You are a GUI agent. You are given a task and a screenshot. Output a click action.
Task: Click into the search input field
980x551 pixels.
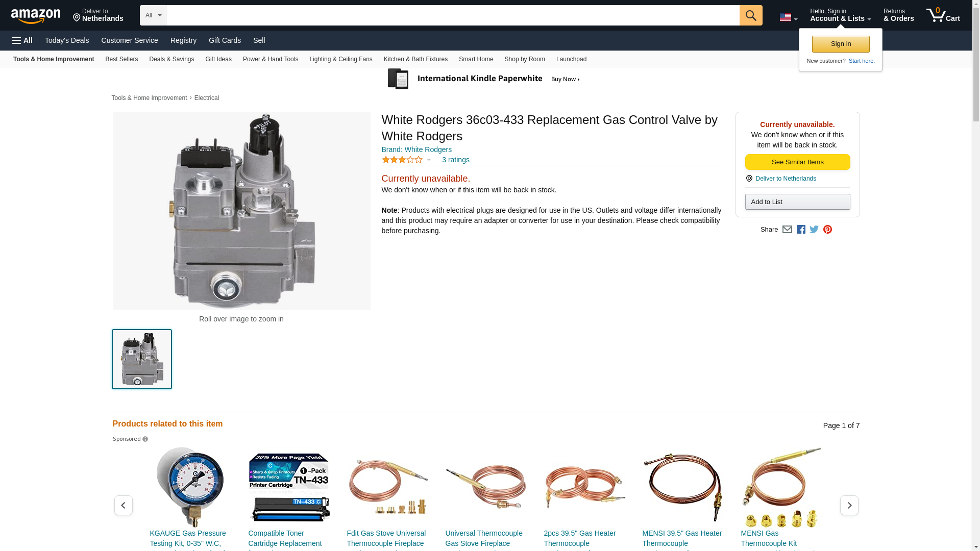tap(452, 15)
